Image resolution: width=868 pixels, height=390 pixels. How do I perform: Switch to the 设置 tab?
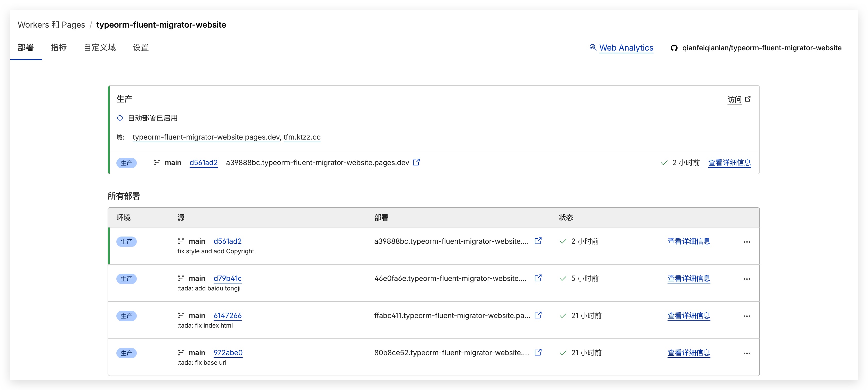141,47
